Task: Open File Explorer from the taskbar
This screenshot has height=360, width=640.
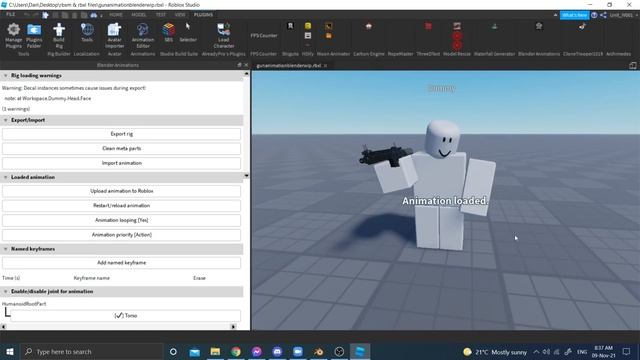Action: 215,351
